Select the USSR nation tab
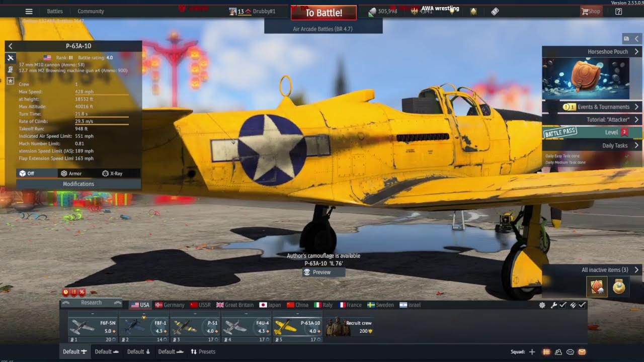The height and width of the screenshot is (362, 644). pos(200,305)
